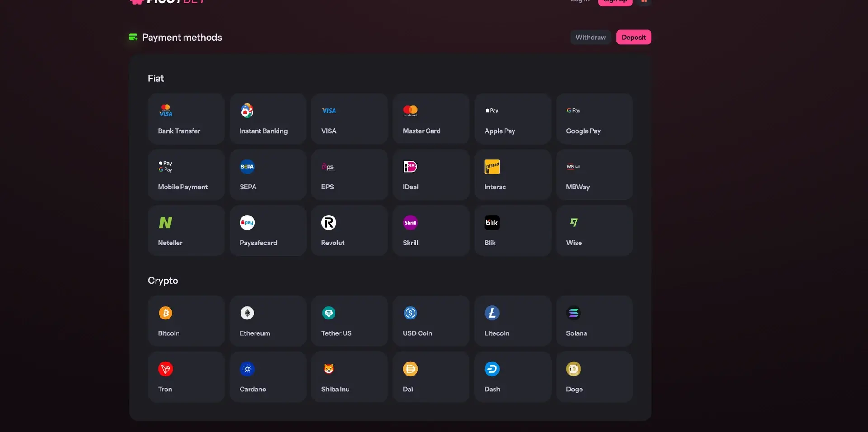Click the Google Pay label

583,131
